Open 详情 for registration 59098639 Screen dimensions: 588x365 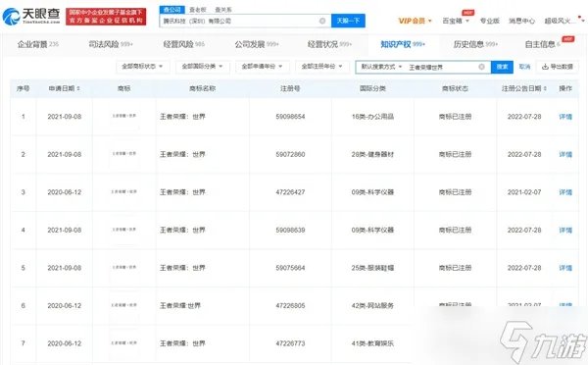tap(565, 231)
